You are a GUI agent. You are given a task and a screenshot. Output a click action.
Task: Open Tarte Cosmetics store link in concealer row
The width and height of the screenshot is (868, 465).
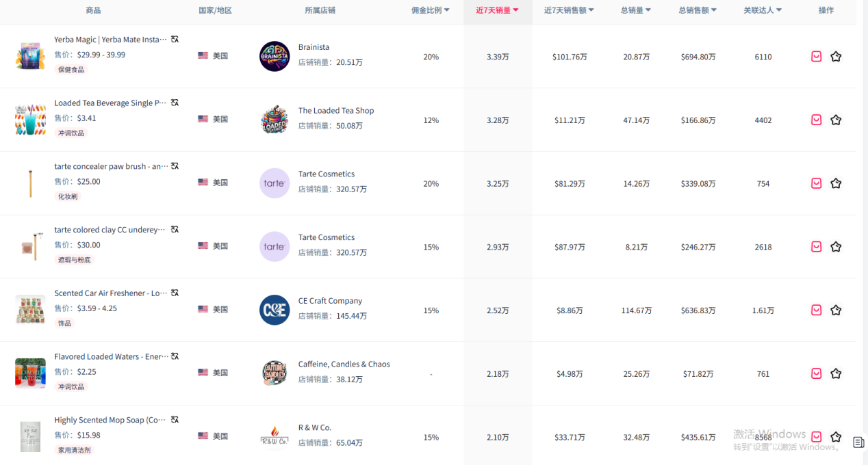tap(327, 174)
